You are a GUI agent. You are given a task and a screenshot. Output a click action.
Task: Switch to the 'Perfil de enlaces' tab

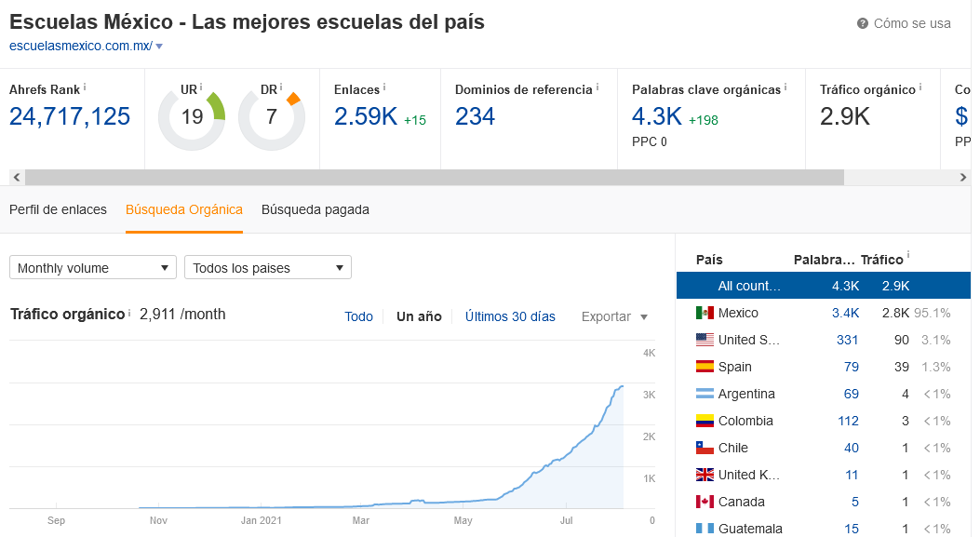tap(58, 210)
